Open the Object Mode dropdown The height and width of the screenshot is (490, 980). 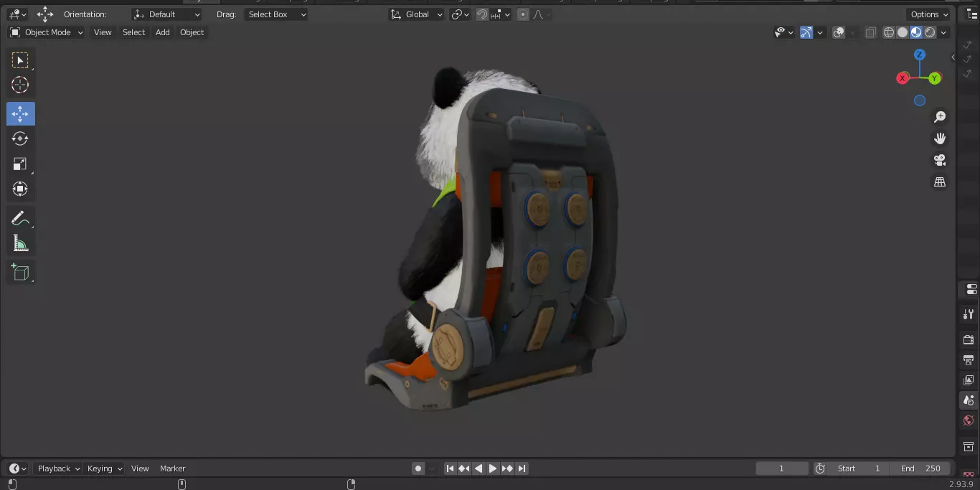tap(46, 32)
